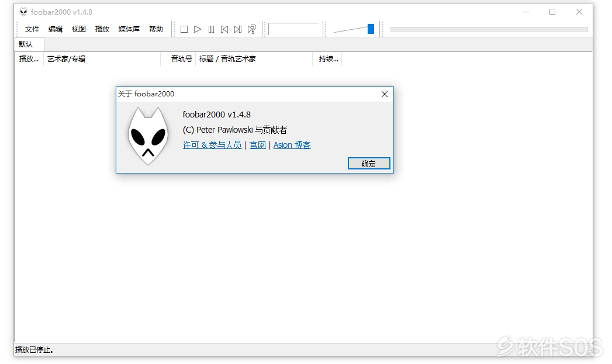The height and width of the screenshot is (364, 612).
Task: Click the volume slider handle
Action: (x=371, y=29)
